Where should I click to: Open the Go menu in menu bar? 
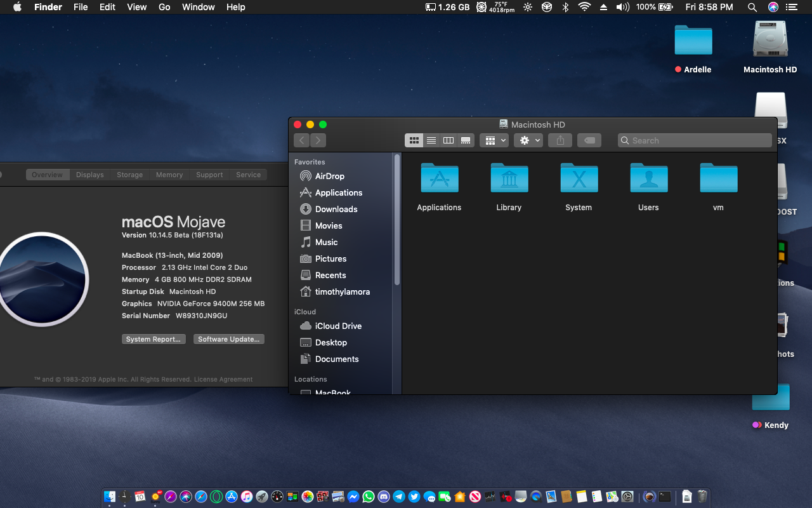point(164,7)
